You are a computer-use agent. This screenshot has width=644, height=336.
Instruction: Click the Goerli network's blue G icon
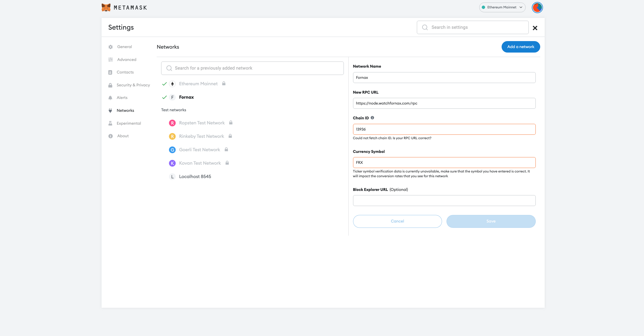(172, 150)
